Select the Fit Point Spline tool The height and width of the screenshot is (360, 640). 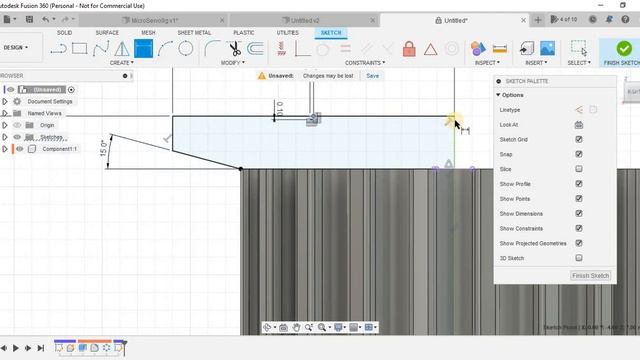pyautogui.click(x=101, y=49)
